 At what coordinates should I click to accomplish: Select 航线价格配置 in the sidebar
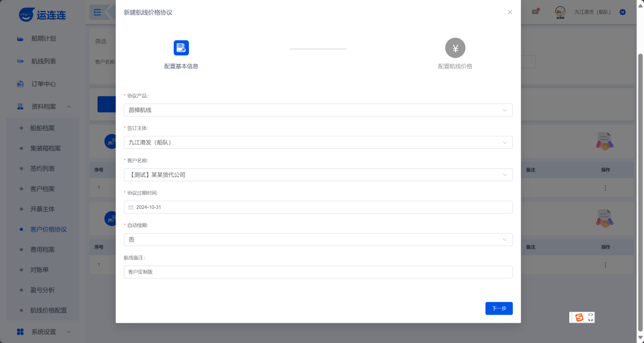click(48, 310)
